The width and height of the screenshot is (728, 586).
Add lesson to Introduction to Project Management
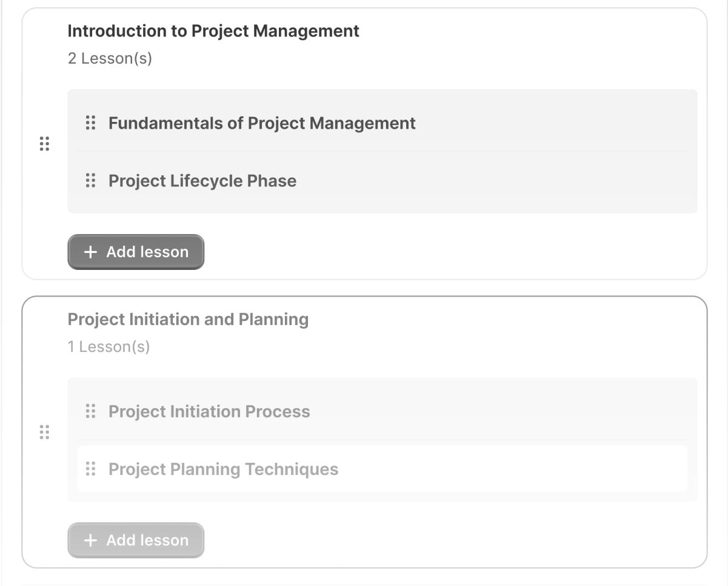coord(136,252)
